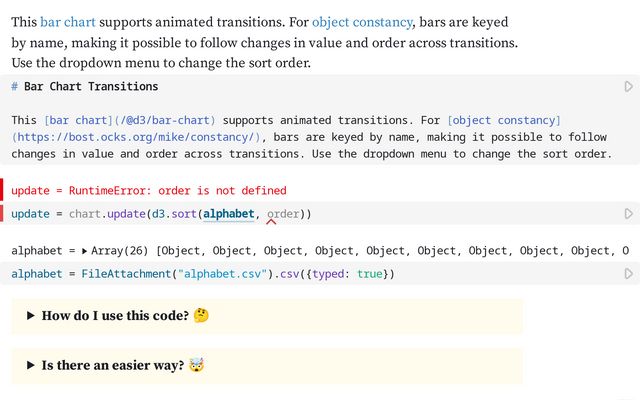Run the Bar Chart Transitions markdown cell
This screenshot has width=640, height=400.
click(x=628, y=87)
